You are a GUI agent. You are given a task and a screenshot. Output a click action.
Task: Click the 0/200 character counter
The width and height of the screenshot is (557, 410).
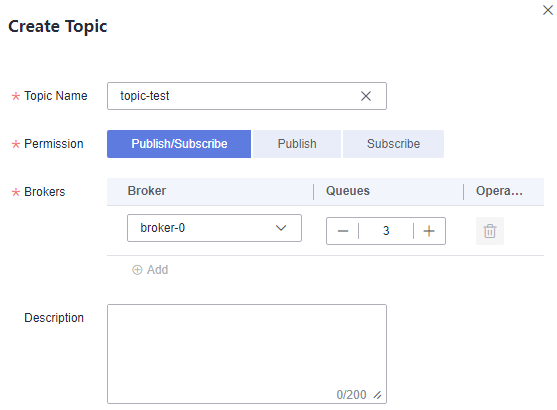point(351,395)
